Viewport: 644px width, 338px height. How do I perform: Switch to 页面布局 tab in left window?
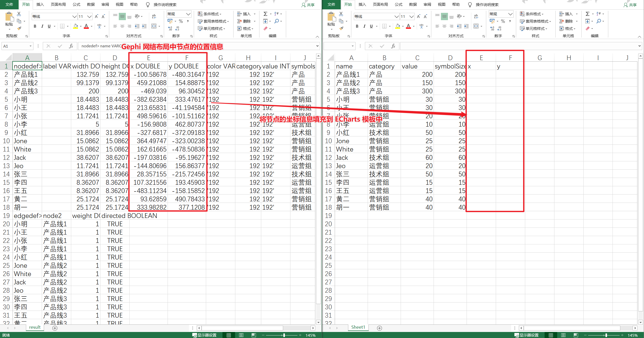58,5
